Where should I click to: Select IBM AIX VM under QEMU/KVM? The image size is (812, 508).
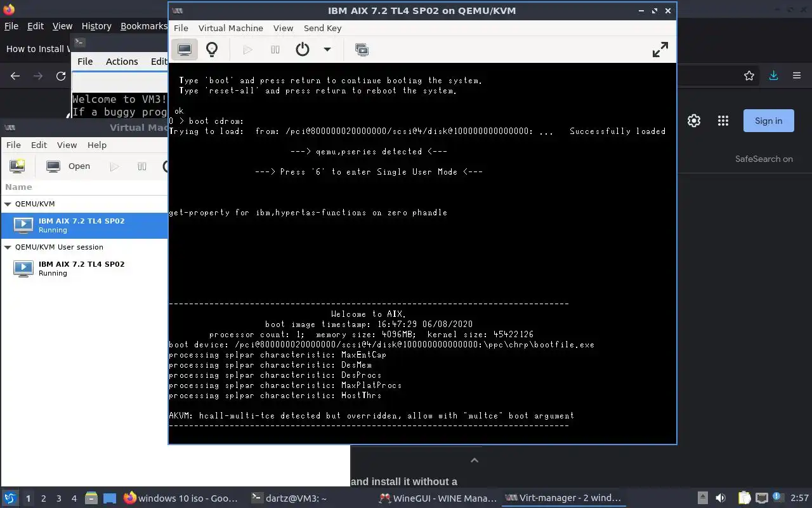pos(84,225)
